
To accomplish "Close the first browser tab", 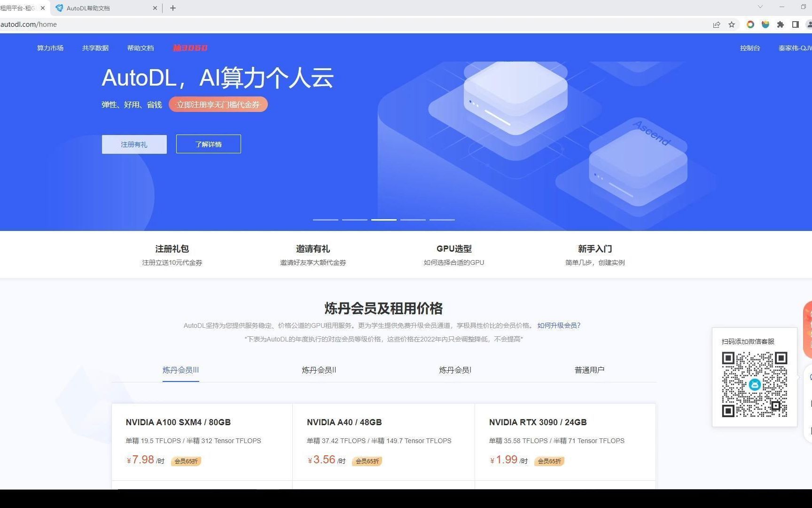I will pyautogui.click(x=43, y=8).
